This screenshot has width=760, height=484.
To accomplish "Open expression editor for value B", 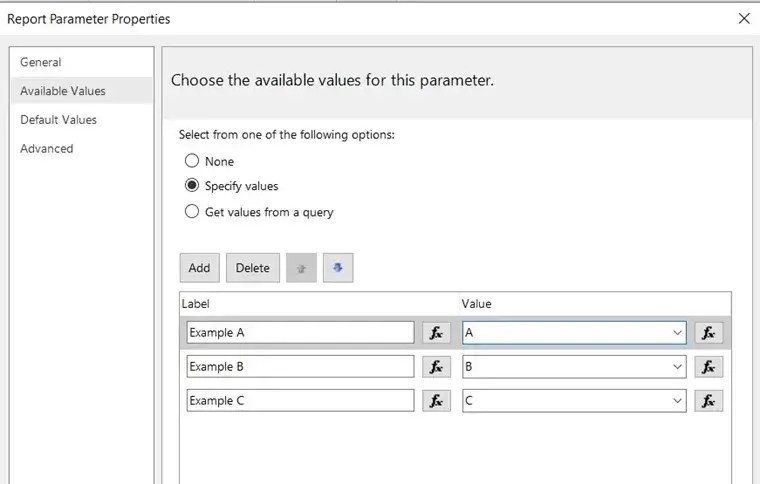I will click(708, 367).
